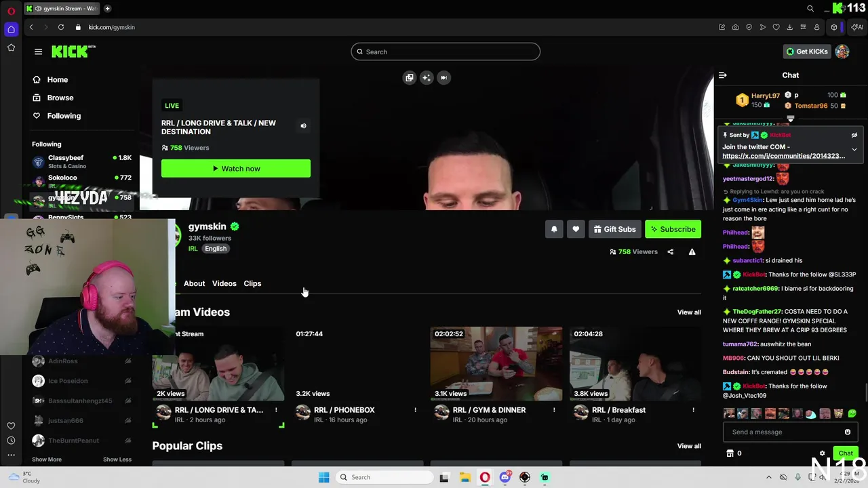Click Show Less in the sidebar

[x=117, y=460]
